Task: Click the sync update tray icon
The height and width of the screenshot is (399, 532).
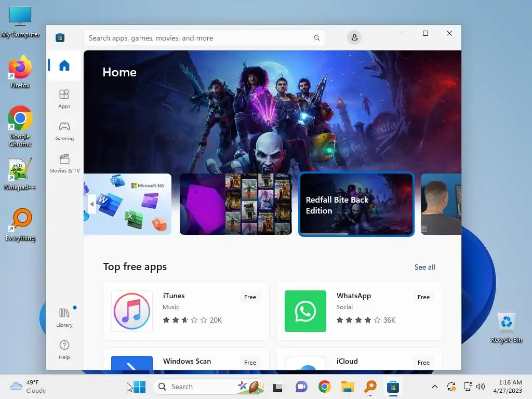Action: point(451,387)
